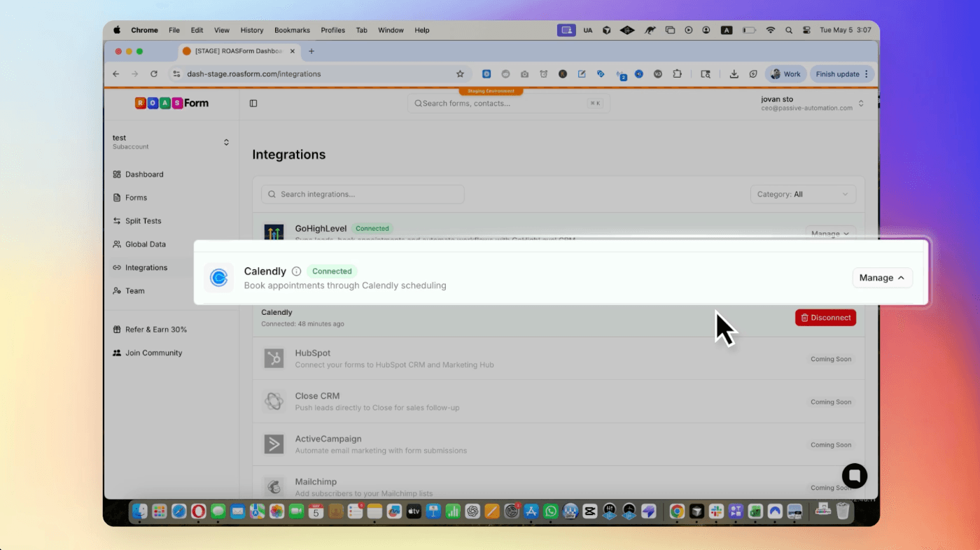Open the View menu
The image size is (980, 550).
(222, 30)
